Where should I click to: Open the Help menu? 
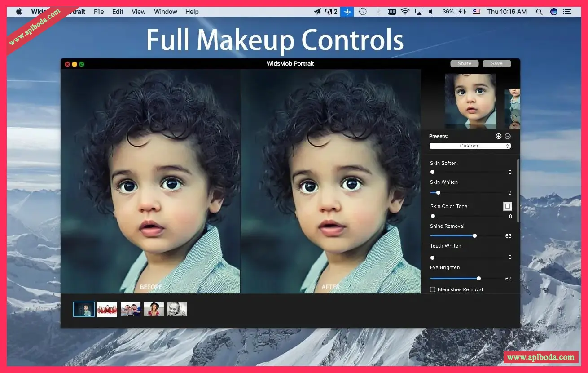click(x=192, y=12)
